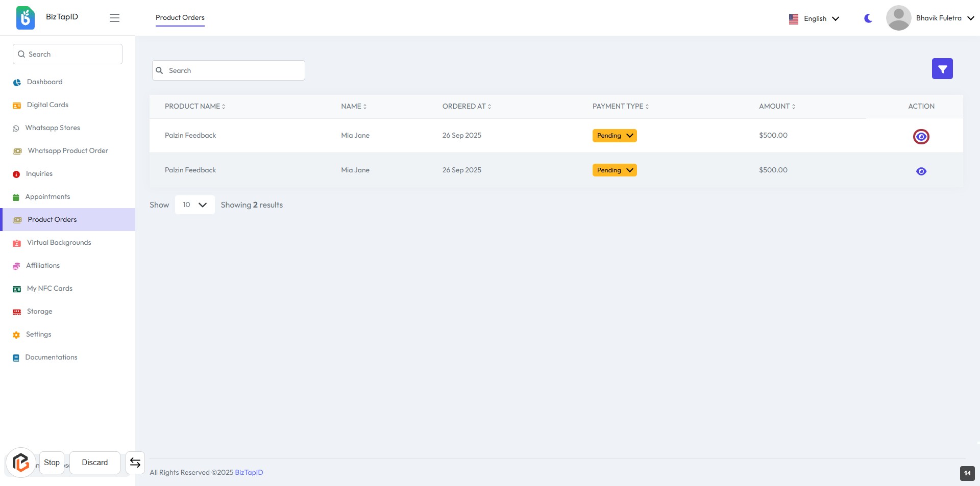The image size is (980, 486).
Task: Open Digital Cards in sidebar
Action: pyautogui.click(x=47, y=105)
